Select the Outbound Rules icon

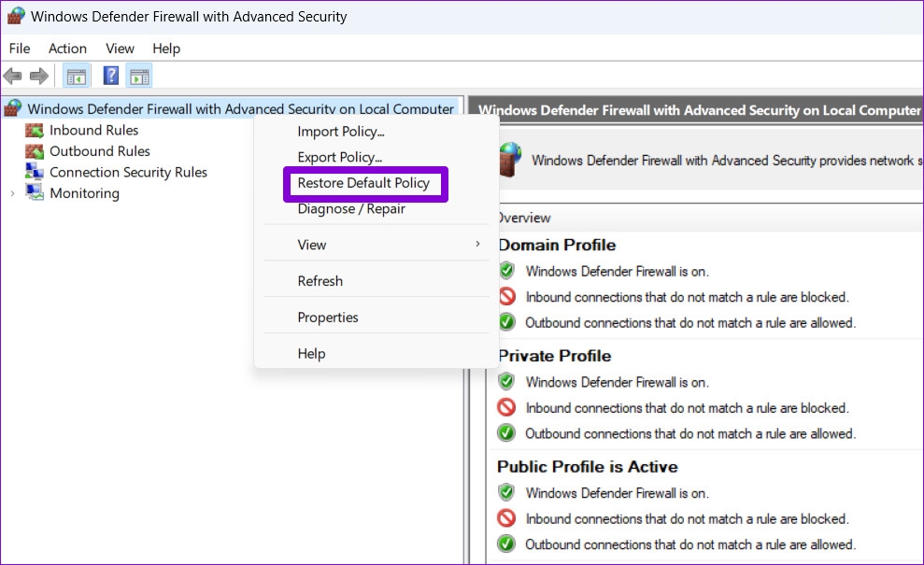tap(35, 151)
